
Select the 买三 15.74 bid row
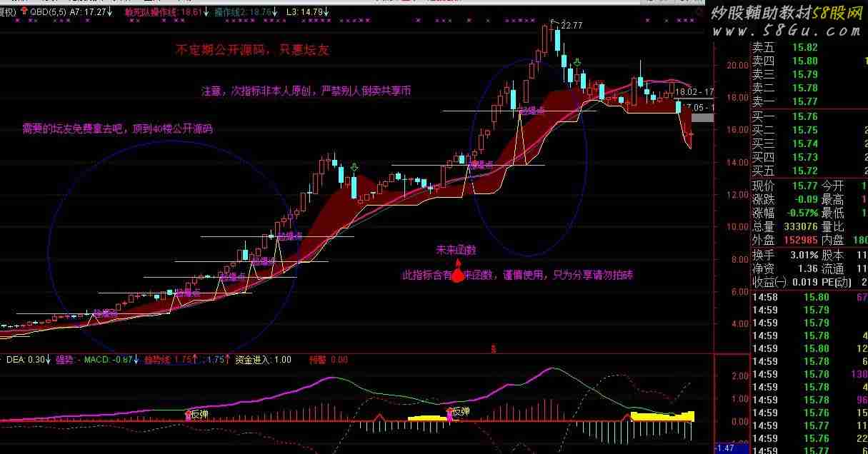[x=810, y=143]
